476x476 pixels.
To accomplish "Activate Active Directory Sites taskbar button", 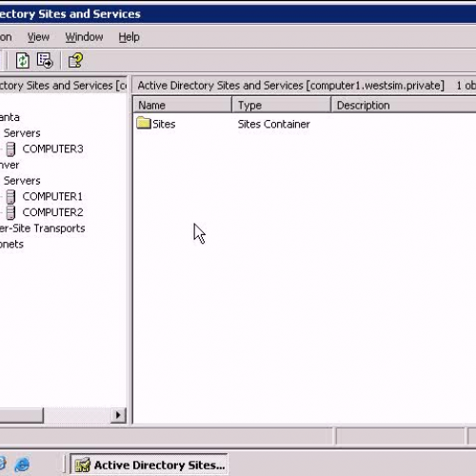I will [149, 465].
